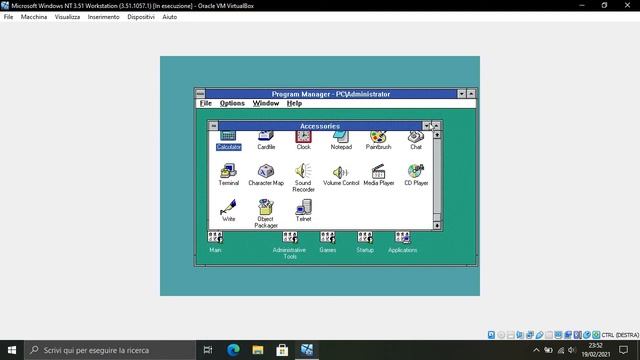
Task: Click the Main program group icon
Action: pos(215,242)
